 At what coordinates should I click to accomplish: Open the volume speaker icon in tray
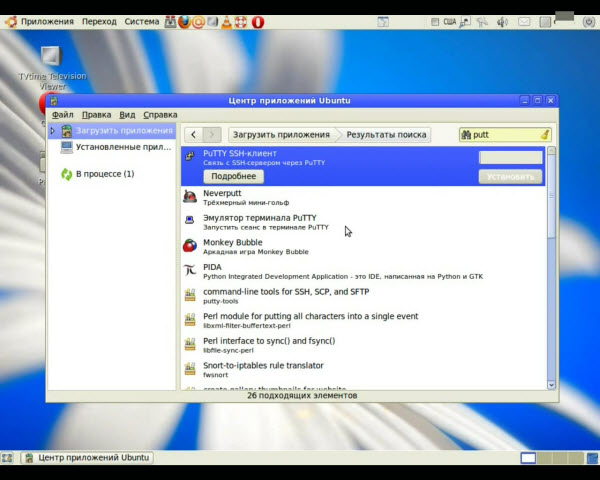pos(502,22)
